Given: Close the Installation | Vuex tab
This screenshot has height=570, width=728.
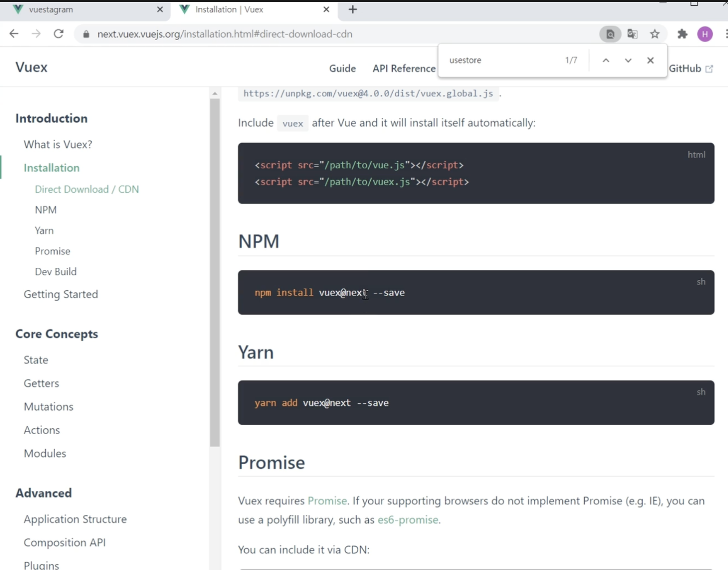Looking at the screenshot, I should click(x=327, y=9).
